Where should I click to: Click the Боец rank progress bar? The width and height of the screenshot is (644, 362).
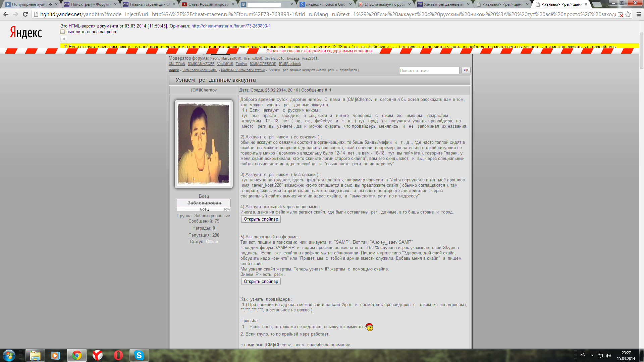click(x=203, y=209)
